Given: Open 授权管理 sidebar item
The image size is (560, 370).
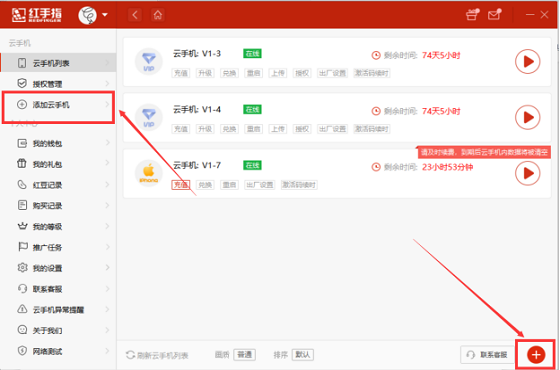Looking at the screenshot, I should tap(58, 84).
